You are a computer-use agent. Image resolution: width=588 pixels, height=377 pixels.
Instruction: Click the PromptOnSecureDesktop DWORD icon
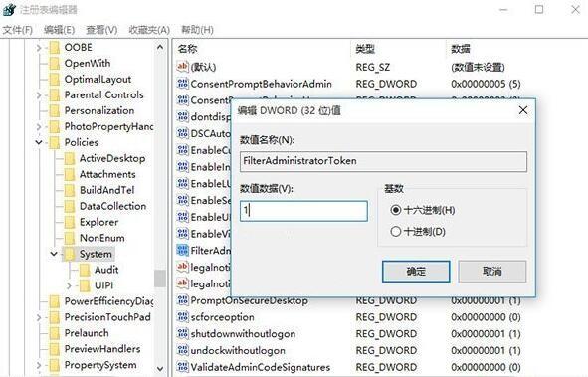pyautogui.click(x=183, y=300)
